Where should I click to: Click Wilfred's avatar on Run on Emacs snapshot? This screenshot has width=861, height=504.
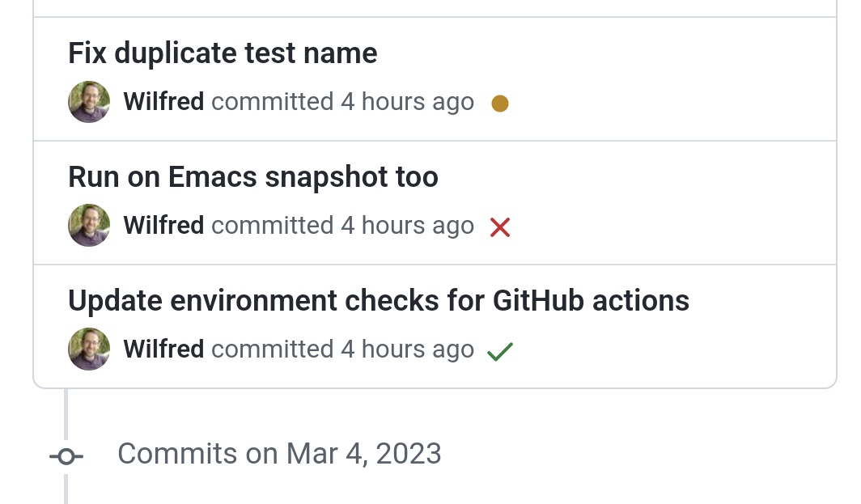(89, 226)
